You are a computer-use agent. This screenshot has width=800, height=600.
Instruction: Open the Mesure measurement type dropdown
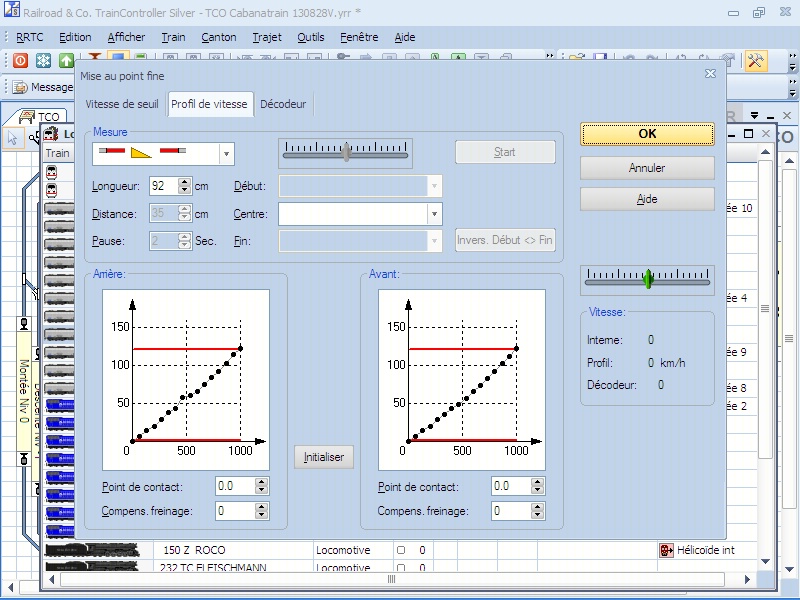pyautogui.click(x=227, y=154)
